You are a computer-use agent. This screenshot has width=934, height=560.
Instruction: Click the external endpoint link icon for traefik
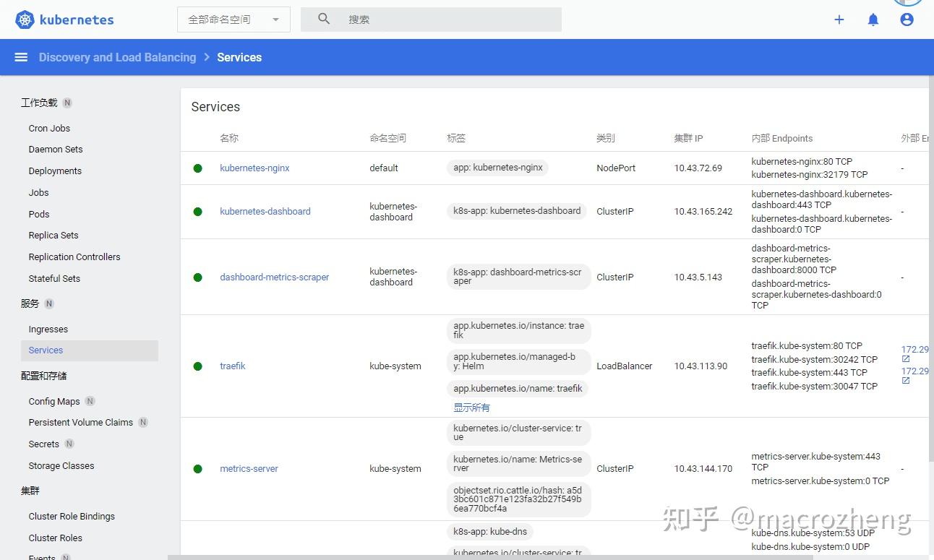pos(906,358)
